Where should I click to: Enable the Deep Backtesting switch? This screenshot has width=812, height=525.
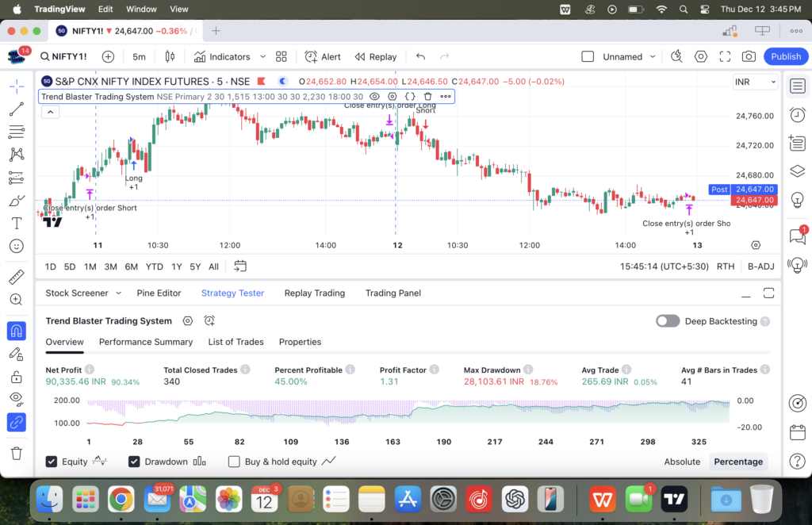coord(668,321)
